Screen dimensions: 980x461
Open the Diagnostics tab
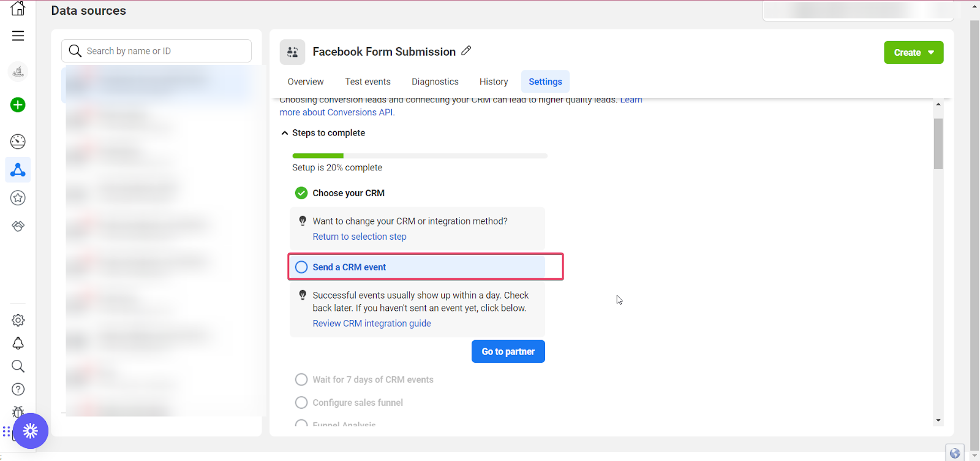tap(435, 82)
